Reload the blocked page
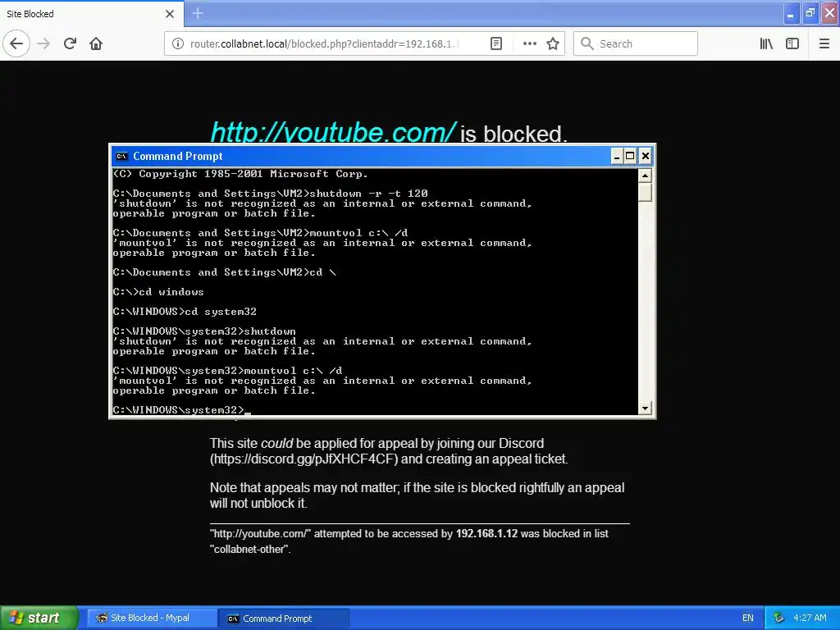The height and width of the screenshot is (630, 840). [70, 43]
